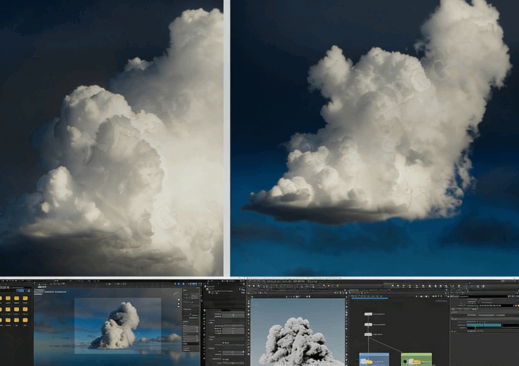519x366 pixels.
Task: Select the lowest white node above the blue node
Action: click(368, 334)
